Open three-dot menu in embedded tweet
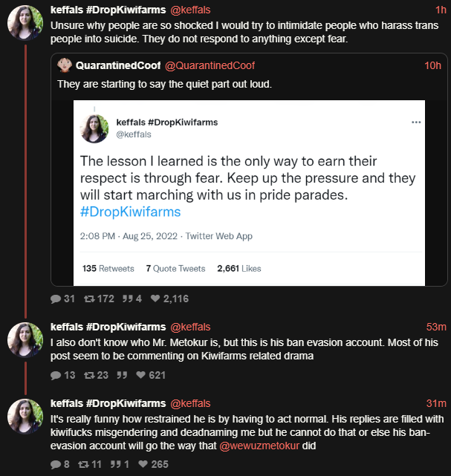Screen dimensions: 451x476 415,122
